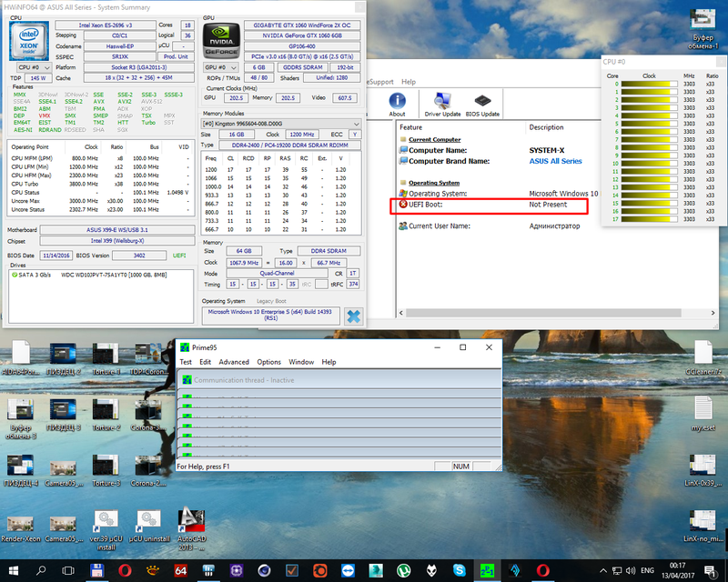The width and height of the screenshot is (728, 582).
Task: Open TeamViewer from the taskbar
Action: tap(348, 570)
